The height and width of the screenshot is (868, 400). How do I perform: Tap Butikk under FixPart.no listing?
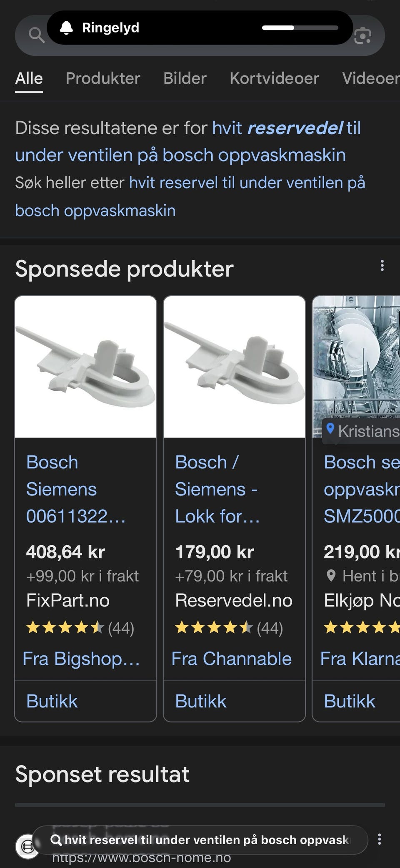(x=52, y=701)
